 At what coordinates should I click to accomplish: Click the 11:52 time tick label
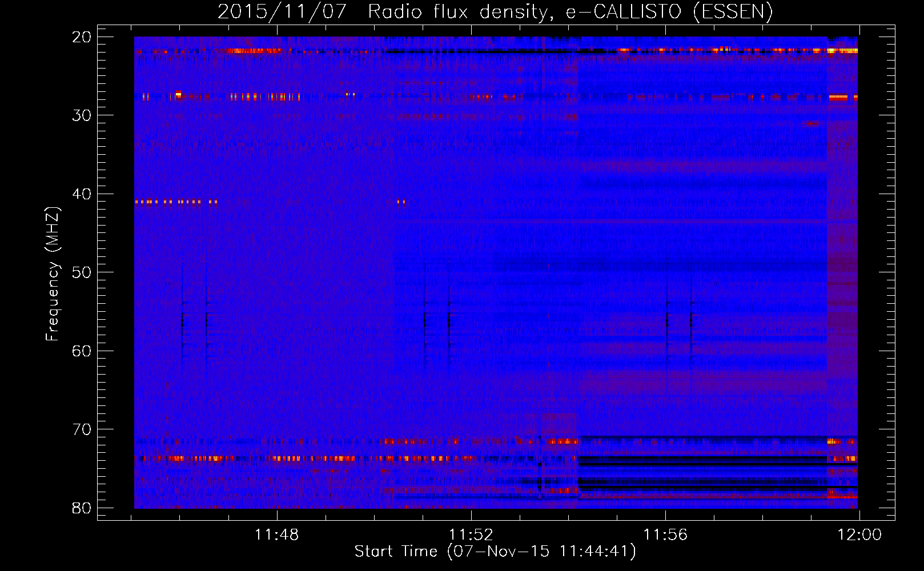(471, 535)
